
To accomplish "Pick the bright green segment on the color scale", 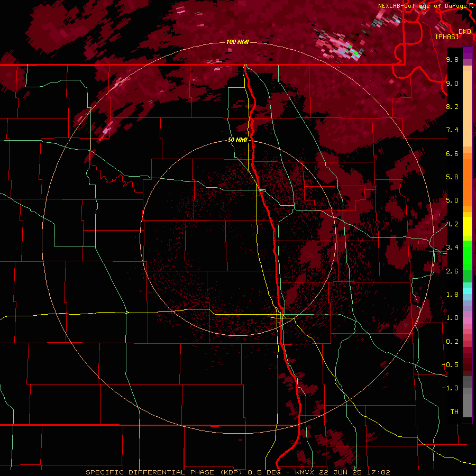I will click(x=467, y=255).
